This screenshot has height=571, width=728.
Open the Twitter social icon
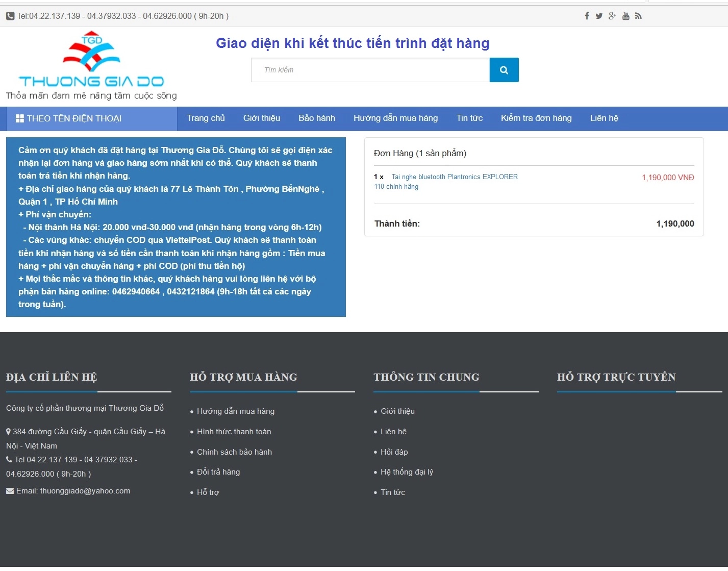tap(599, 16)
